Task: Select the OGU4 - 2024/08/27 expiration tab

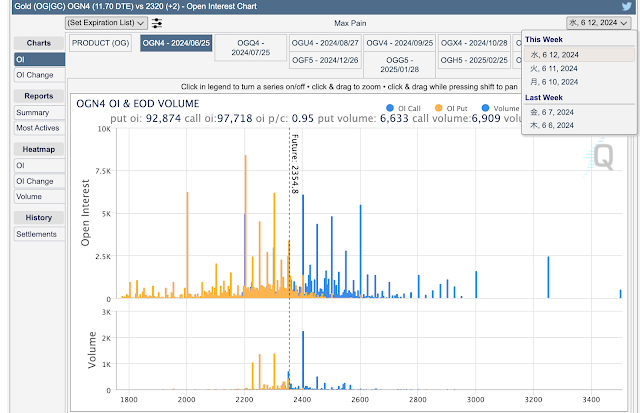Action: tap(325, 43)
